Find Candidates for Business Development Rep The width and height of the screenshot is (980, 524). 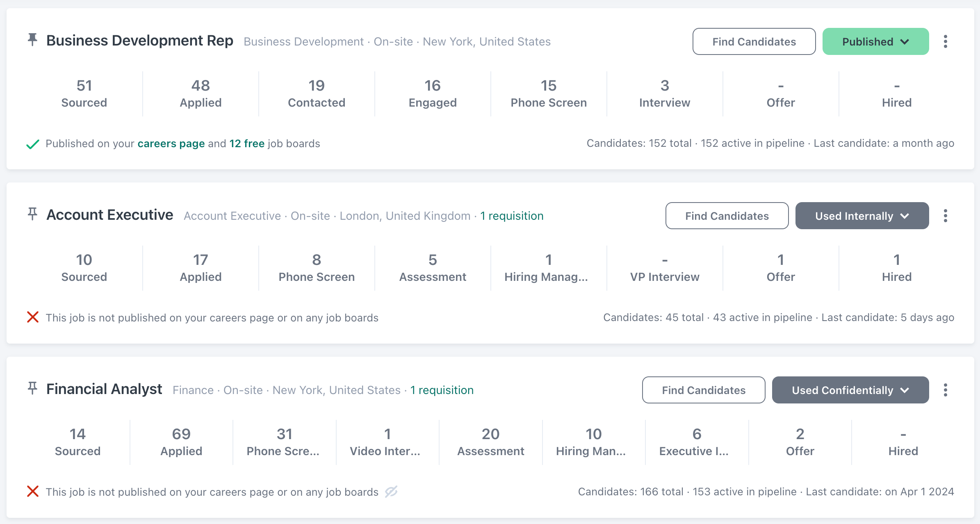[x=754, y=41]
